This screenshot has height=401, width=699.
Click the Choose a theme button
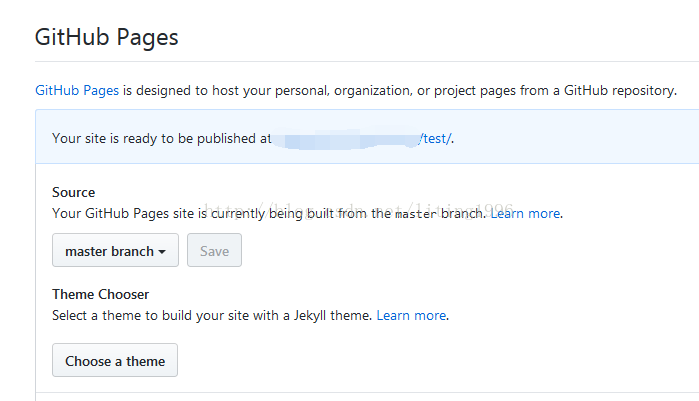[115, 360]
